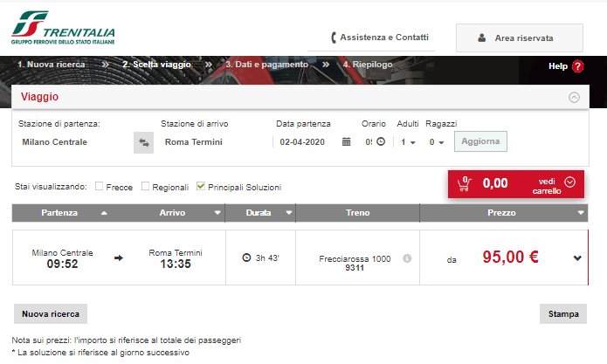Click the clock icon beside Orario

pyautogui.click(x=380, y=141)
